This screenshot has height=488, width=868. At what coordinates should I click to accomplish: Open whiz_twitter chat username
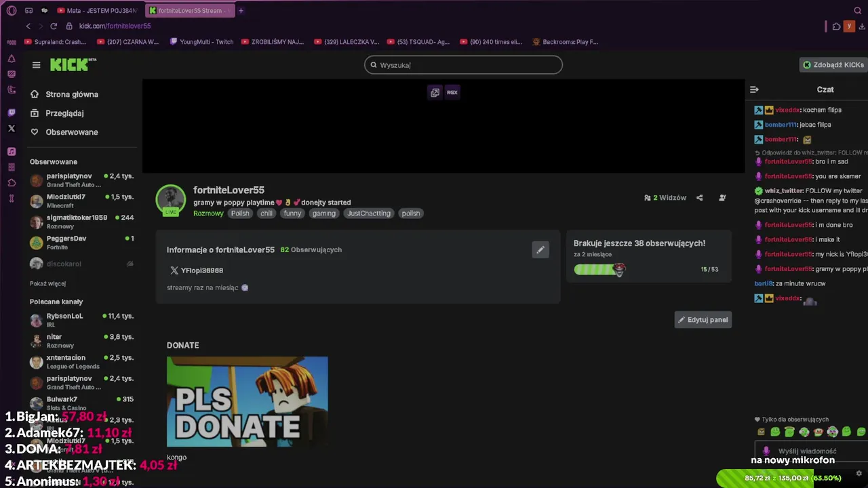tap(784, 191)
